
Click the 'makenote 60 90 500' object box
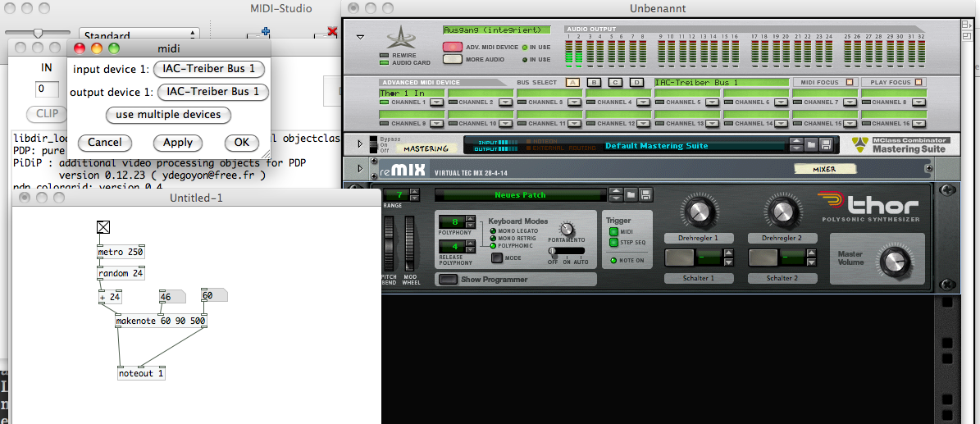(161, 321)
